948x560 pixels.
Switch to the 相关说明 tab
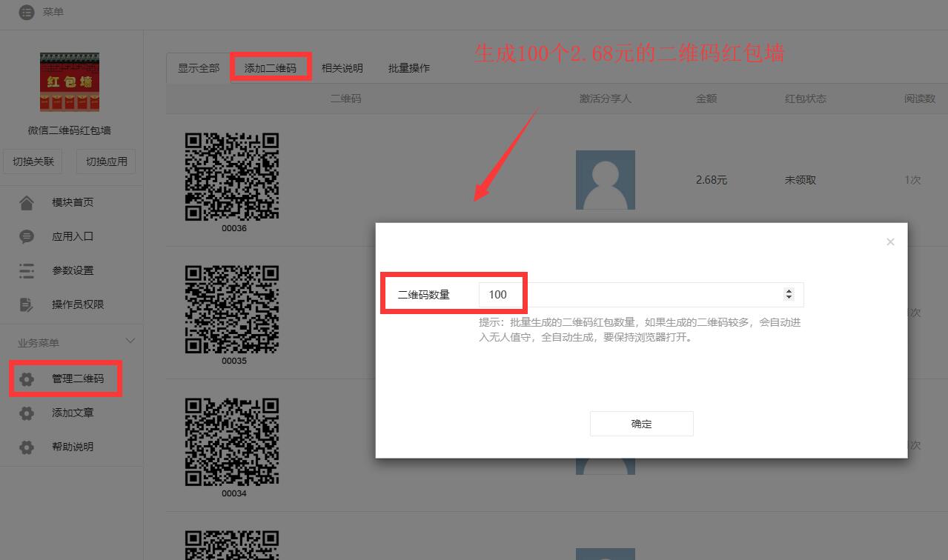pyautogui.click(x=342, y=68)
